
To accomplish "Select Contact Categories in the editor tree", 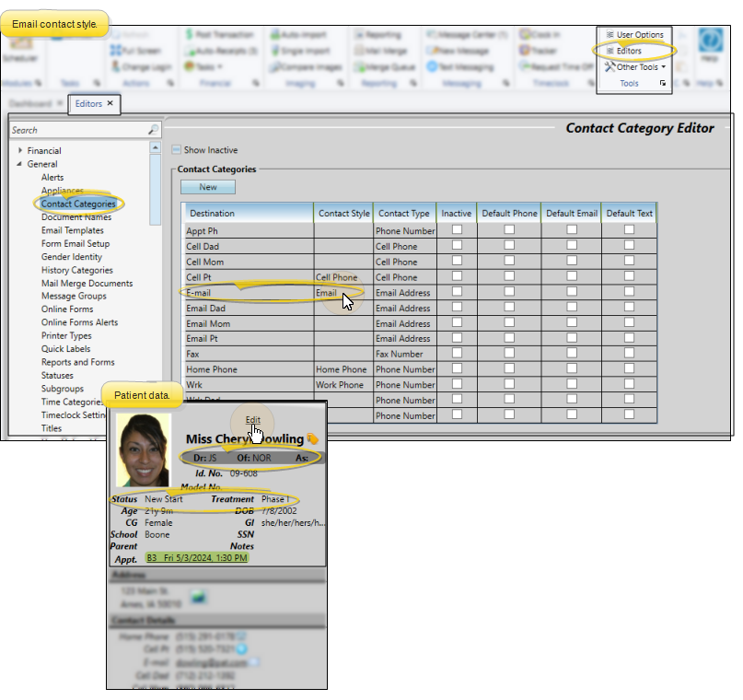I will pyautogui.click(x=78, y=204).
